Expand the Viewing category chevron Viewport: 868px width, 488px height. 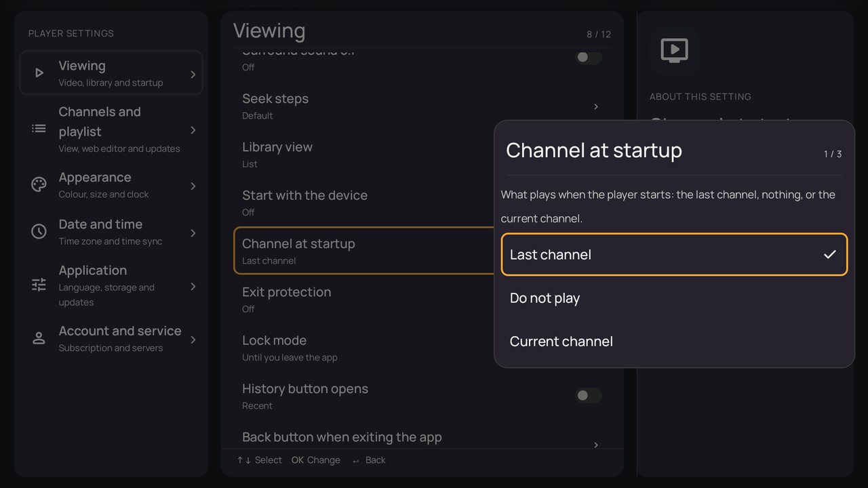tap(193, 75)
